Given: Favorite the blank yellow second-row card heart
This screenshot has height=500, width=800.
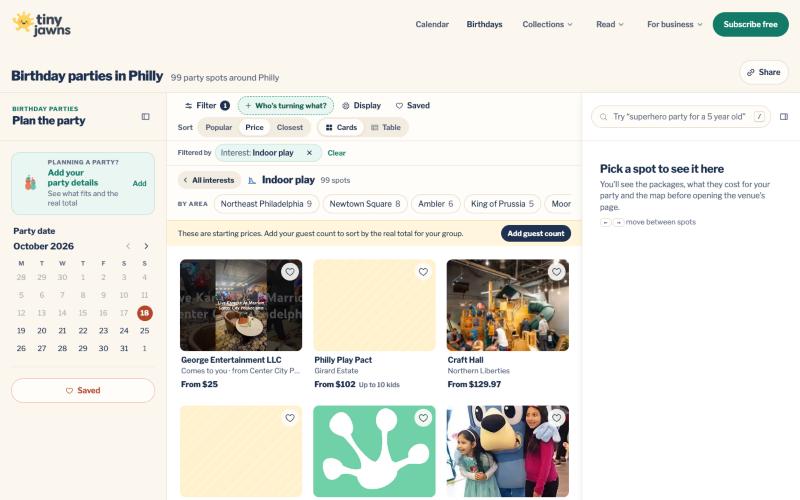Looking at the screenshot, I should 290,418.
